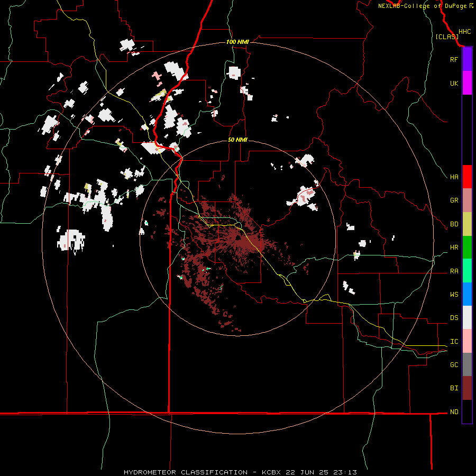Viewport: 476px width, 476px height.
Task: Click the 'RF' legend label
Action: point(454,59)
